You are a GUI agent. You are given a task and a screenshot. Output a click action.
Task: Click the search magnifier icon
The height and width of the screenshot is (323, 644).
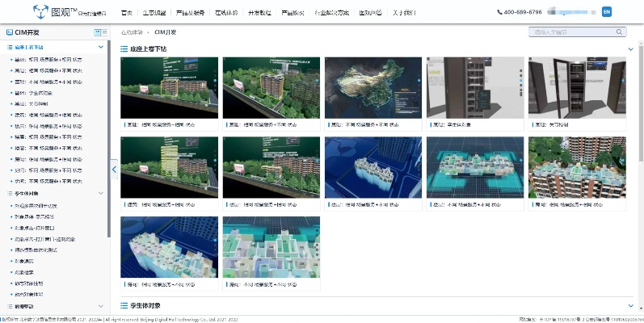click(620, 32)
